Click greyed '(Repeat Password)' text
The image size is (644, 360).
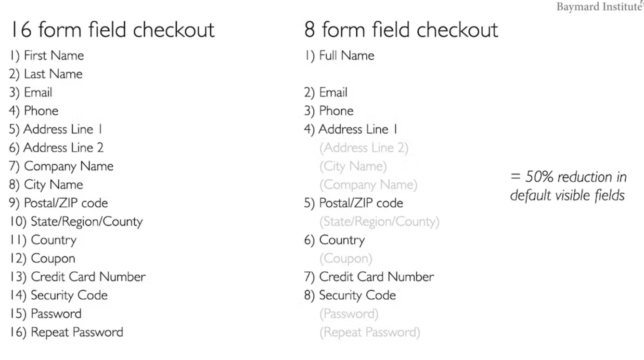coord(369,332)
